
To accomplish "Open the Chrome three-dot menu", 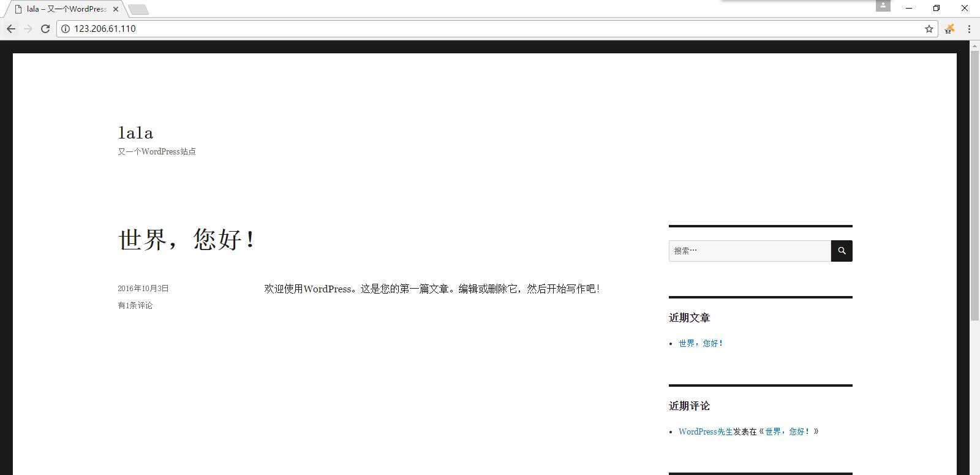I will tap(969, 29).
